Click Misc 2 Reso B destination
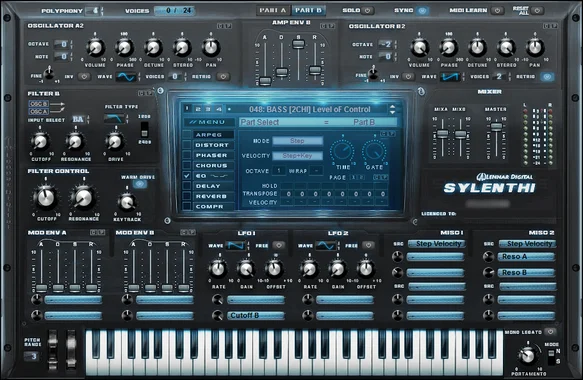583x380 pixels. (527, 272)
